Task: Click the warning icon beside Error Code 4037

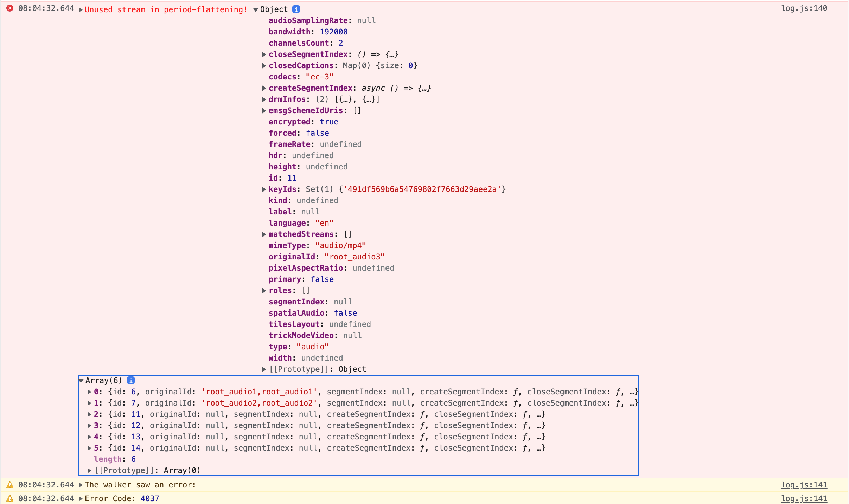Action: point(10,499)
